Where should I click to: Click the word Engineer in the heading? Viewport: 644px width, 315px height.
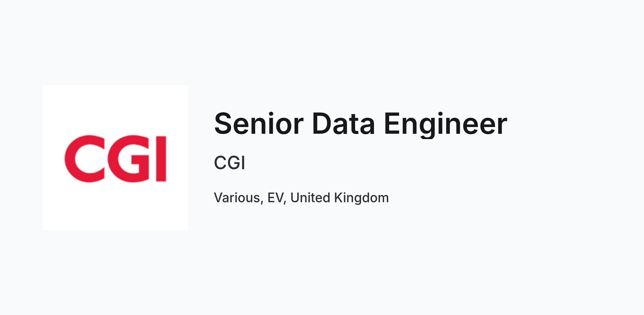(445, 125)
